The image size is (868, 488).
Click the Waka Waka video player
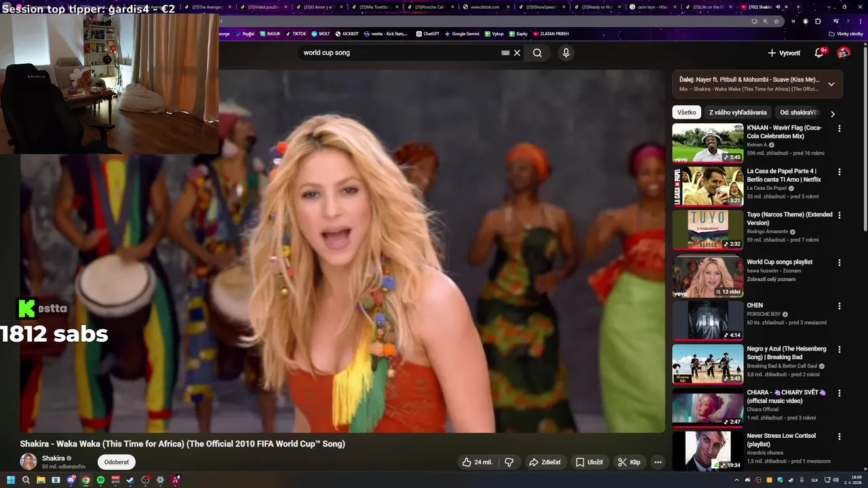tap(342, 251)
